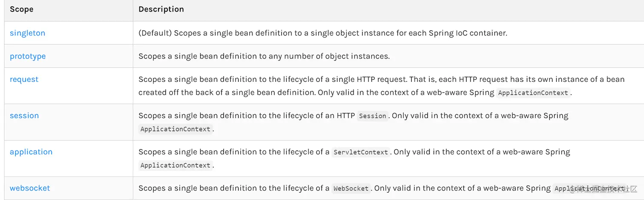Click ApplicationContext code in the websocket row
Image resolution: width=644 pixels, height=200 pixels.
tap(590, 188)
